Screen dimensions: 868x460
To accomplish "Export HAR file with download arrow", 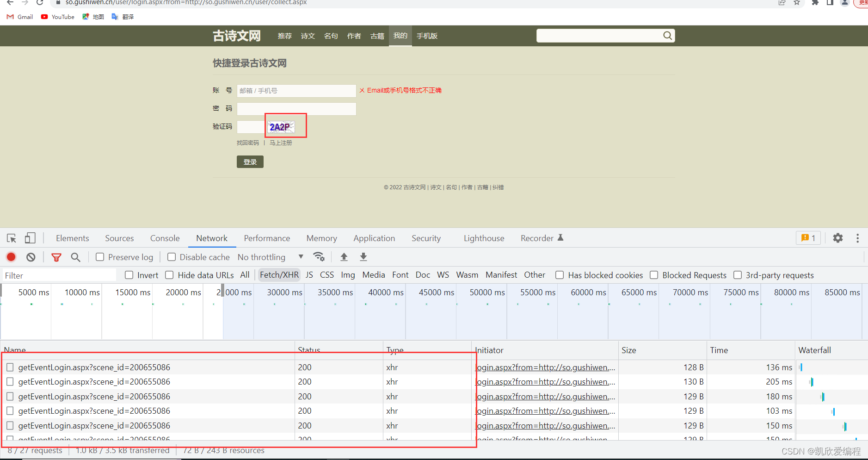I will click(363, 257).
